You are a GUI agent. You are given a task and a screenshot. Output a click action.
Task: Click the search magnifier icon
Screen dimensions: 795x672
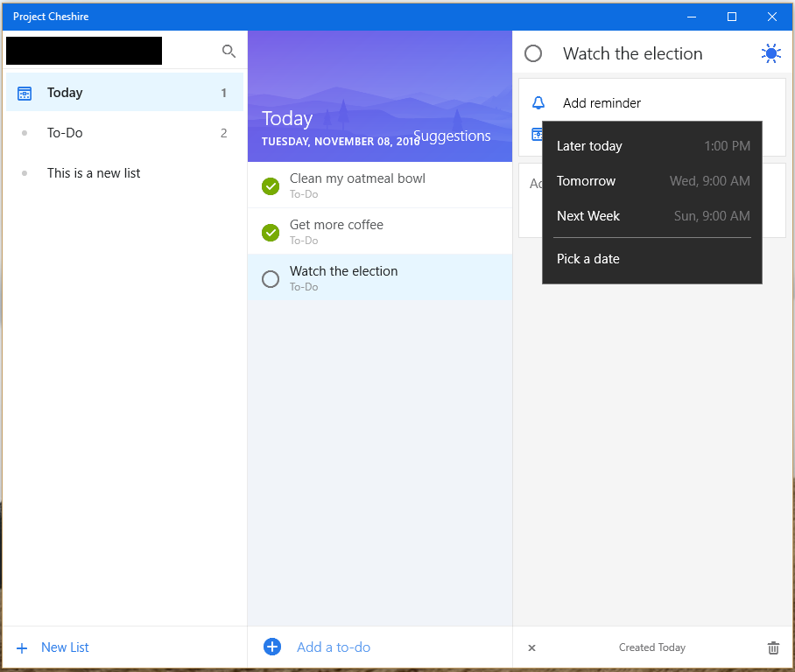pyautogui.click(x=229, y=52)
